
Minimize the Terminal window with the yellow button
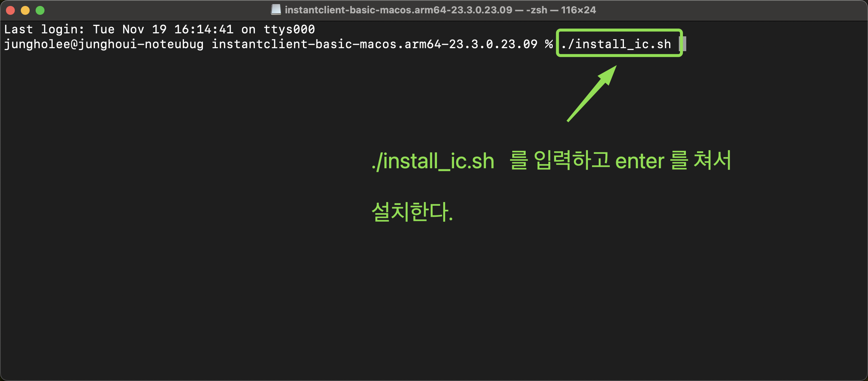click(25, 10)
